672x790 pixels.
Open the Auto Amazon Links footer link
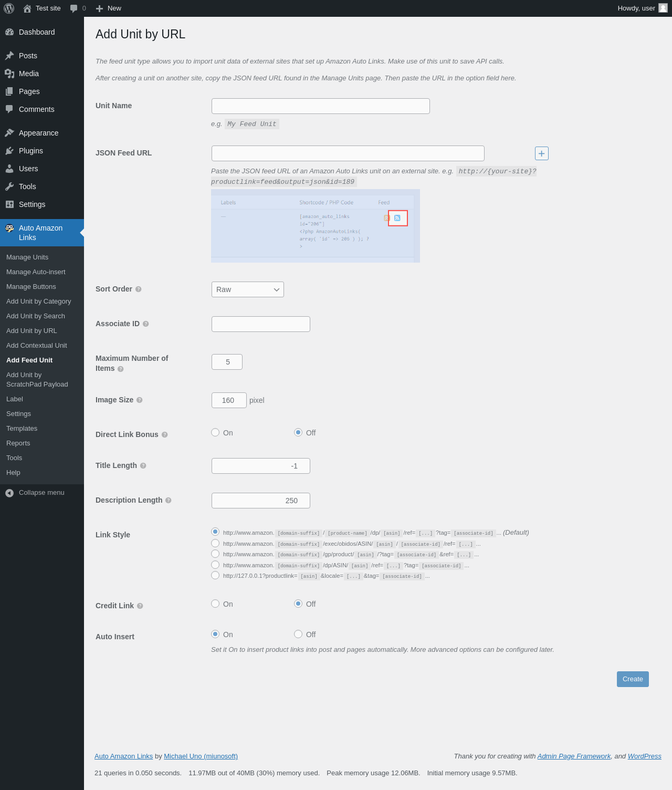pyautogui.click(x=123, y=756)
